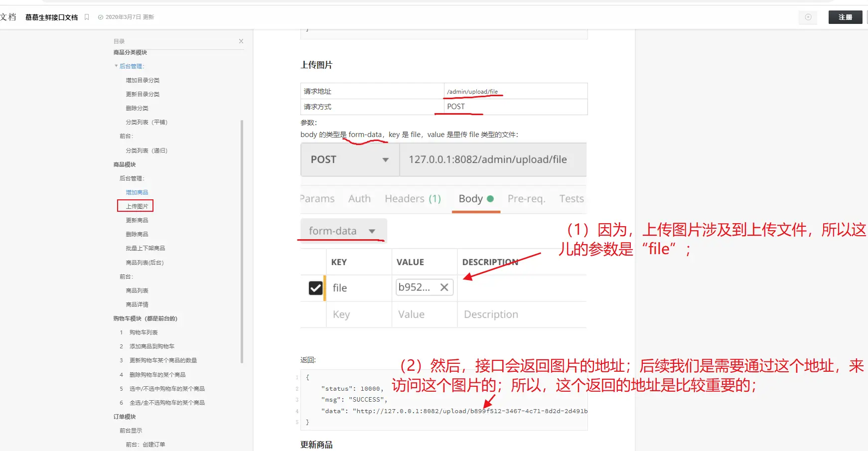Go to 删除商品 in the contents

137,234
